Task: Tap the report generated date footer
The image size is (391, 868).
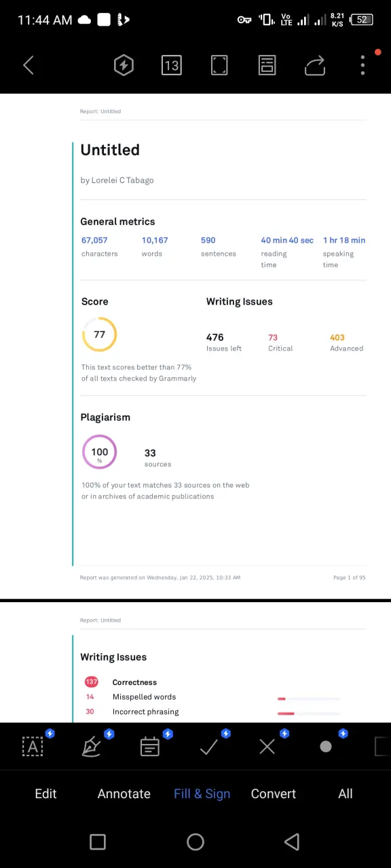Action: pyautogui.click(x=160, y=578)
